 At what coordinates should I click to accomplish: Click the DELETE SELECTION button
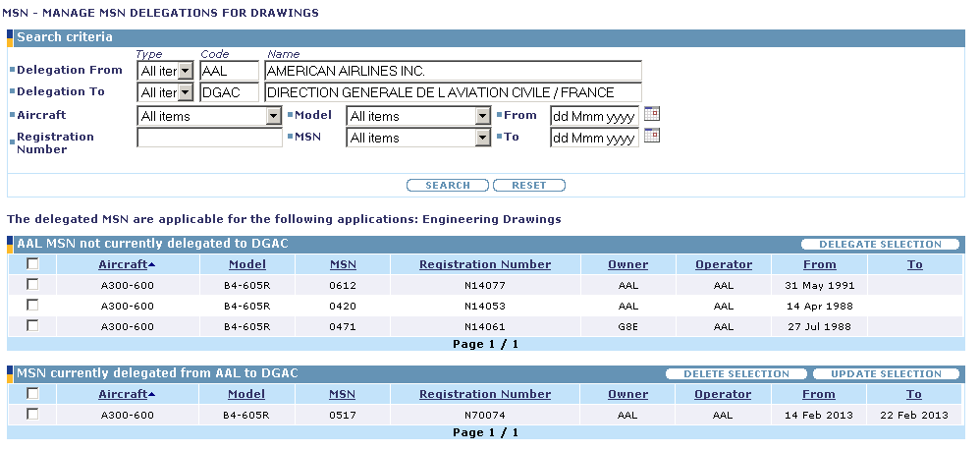pos(736,374)
